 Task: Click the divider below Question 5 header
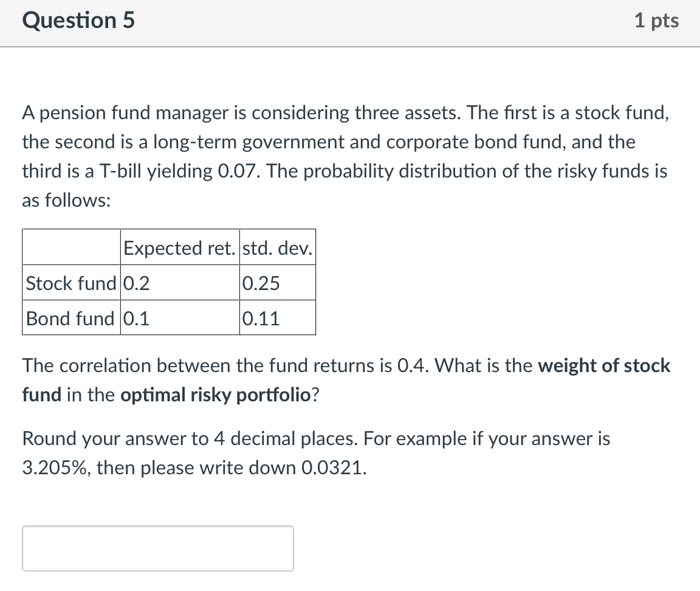click(350, 44)
